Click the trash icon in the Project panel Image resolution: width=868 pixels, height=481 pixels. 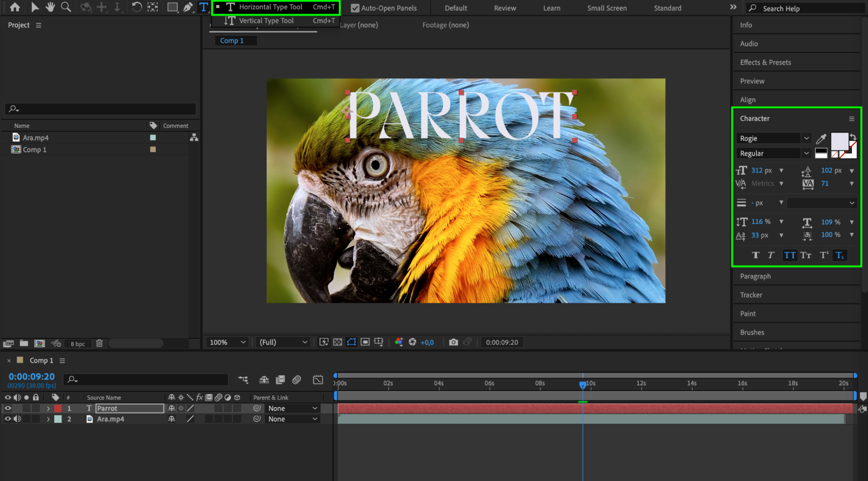click(x=99, y=343)
